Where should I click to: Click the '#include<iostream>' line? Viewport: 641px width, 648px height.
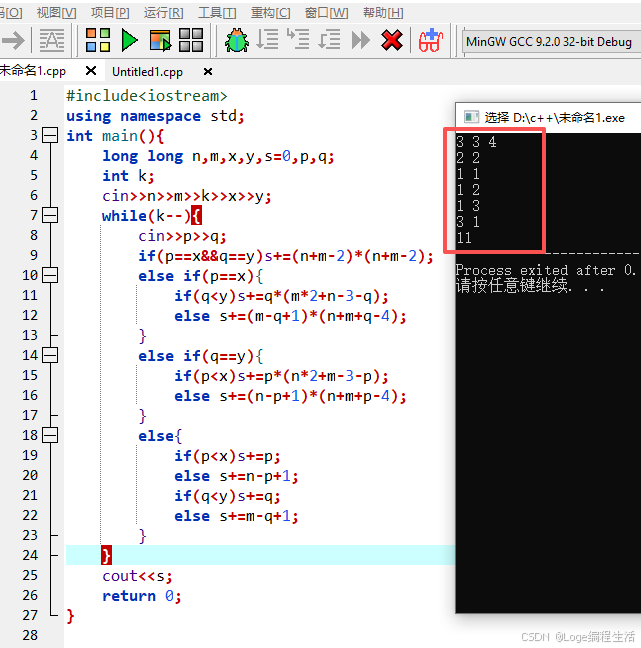coord(147,96)
